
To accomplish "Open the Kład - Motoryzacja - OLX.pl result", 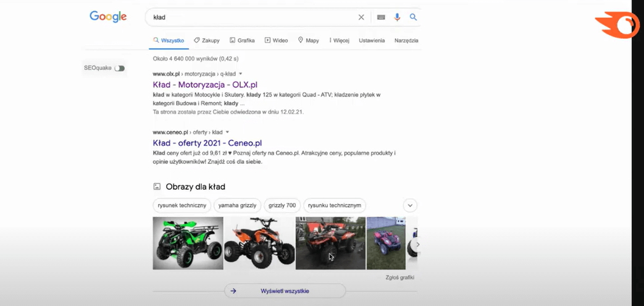I will click(x=205, y=85).
